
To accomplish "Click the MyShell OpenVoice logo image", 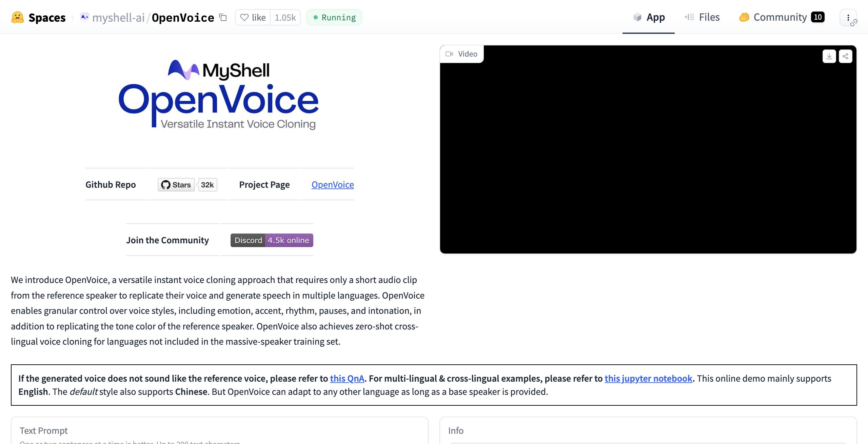I will [218, 95].
